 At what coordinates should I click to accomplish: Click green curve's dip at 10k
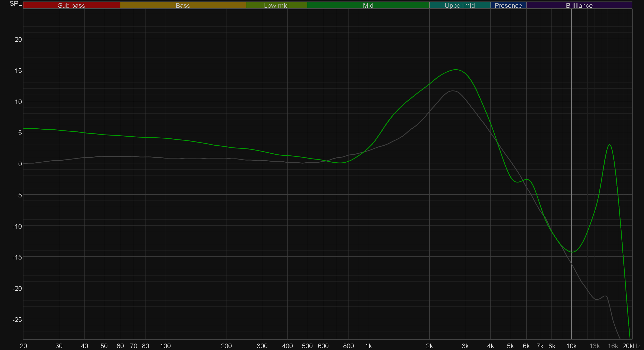(x=572, y=252)
